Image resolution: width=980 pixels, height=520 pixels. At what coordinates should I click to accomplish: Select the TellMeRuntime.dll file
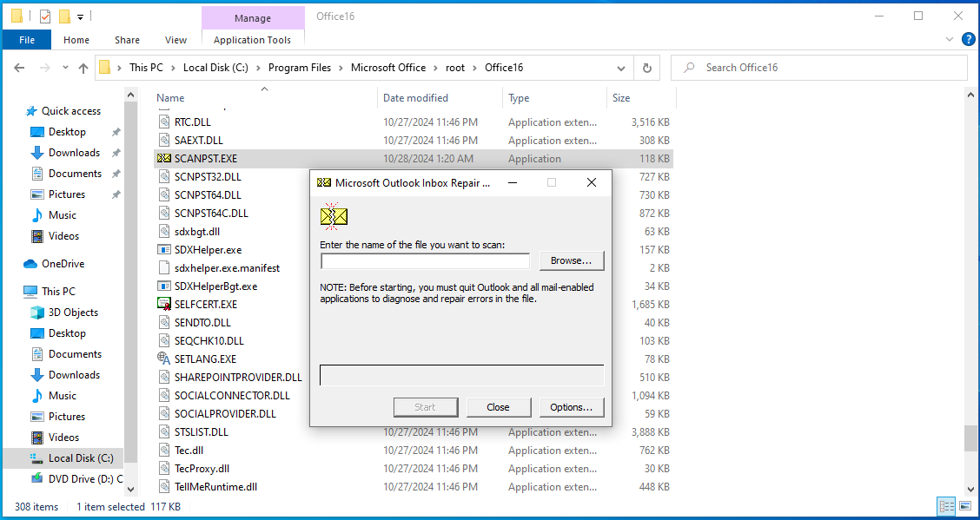(414, 487)
